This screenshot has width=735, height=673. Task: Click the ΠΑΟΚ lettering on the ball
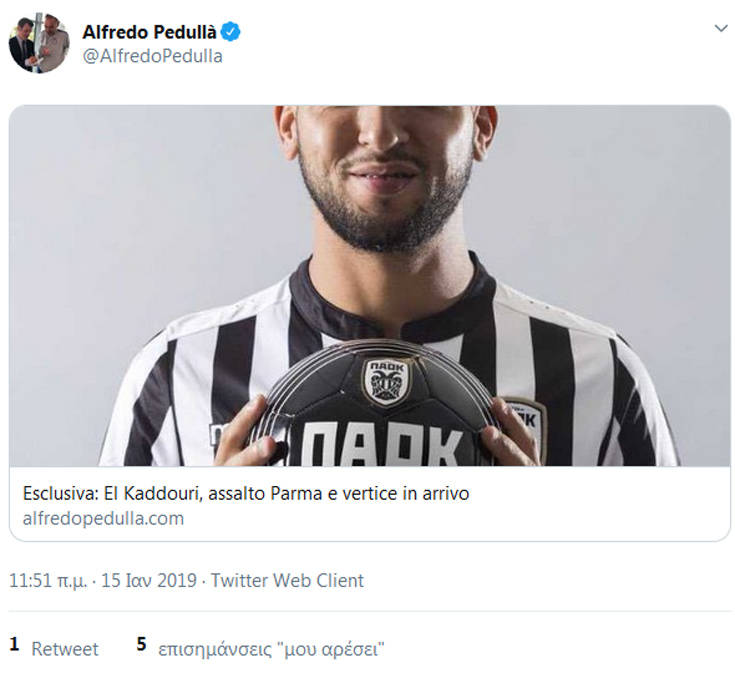point(385,446)
